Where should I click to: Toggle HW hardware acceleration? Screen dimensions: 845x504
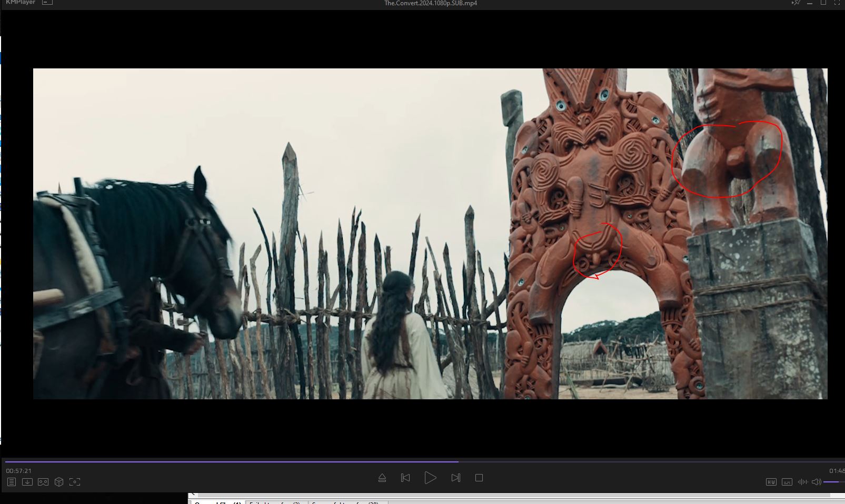771,482
